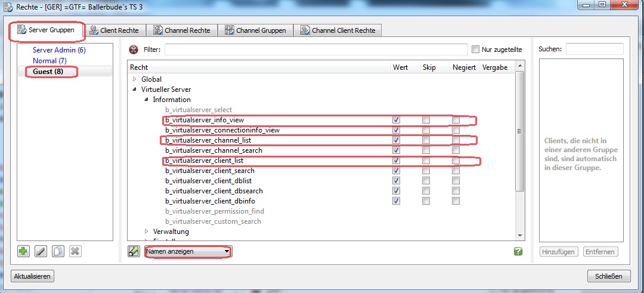
Task: Click the Entfernen button
Action: (x=600, y=252)
